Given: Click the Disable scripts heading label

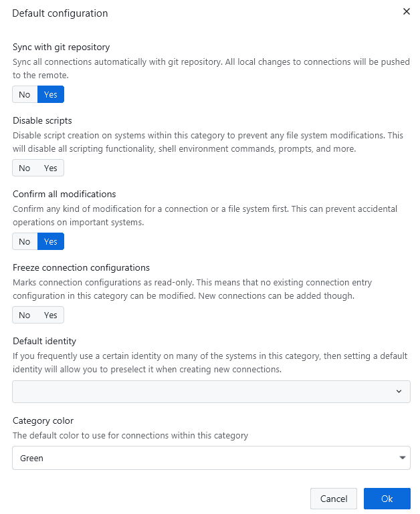Looking at the screenshot, I should point(42,121).
